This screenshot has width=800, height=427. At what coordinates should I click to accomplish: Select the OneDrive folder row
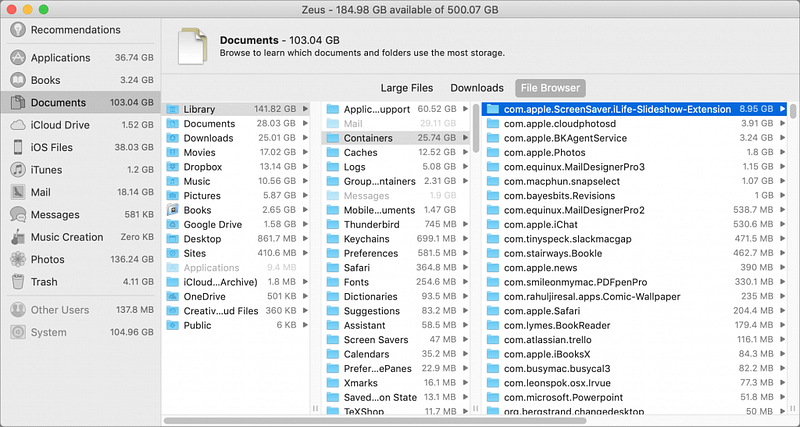(x=238, y=296)
